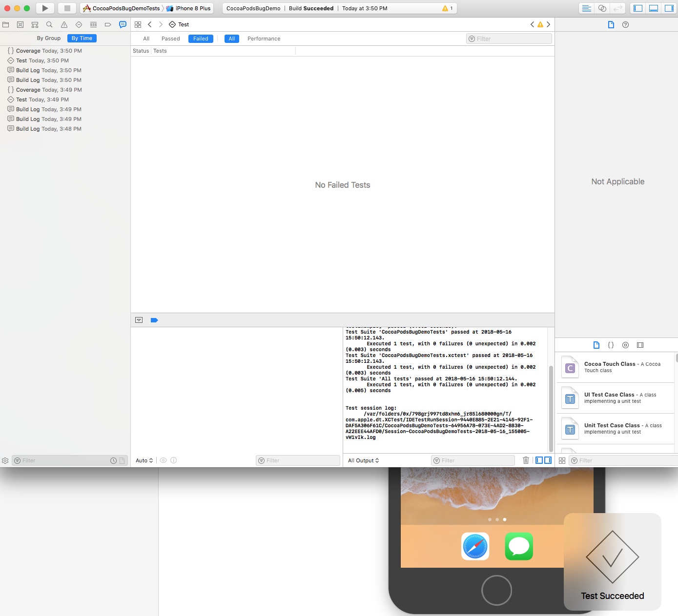Expand the console disclosure triangle in debug bar
Screen dimensions: 678x616
click(x=139, y=320)
